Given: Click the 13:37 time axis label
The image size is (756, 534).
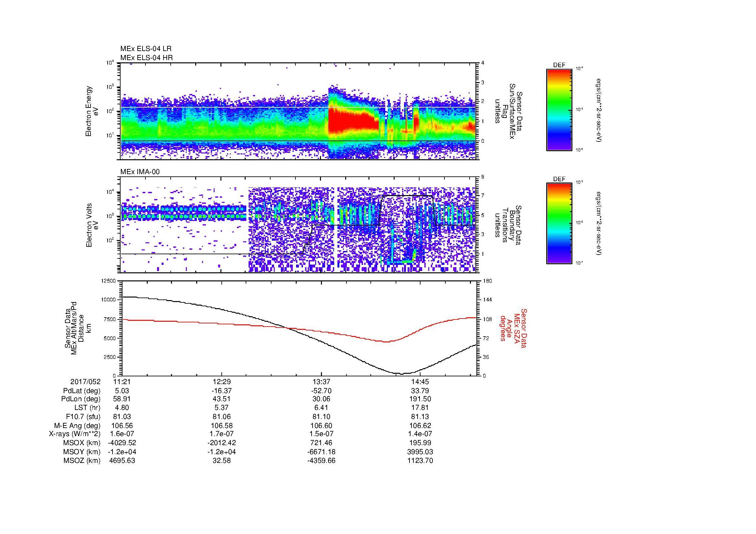Looking at the screenshot, I should click(321, 382).
